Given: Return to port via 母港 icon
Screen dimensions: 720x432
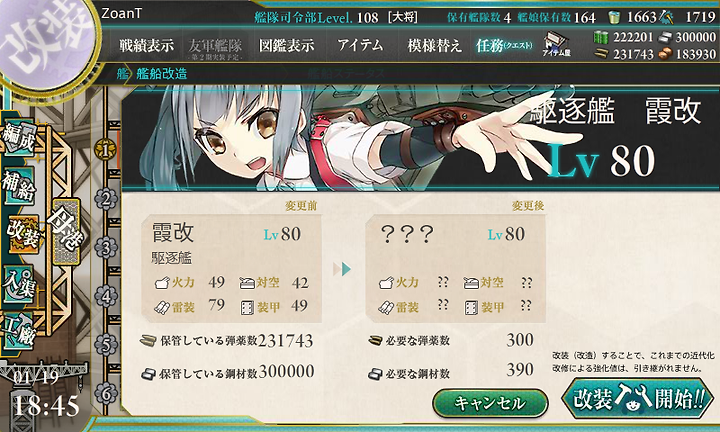Looking at the screenshot, I should pos(66,231).
